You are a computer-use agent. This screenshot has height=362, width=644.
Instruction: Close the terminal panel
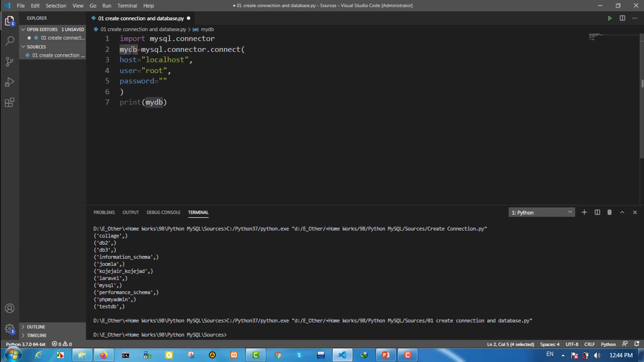pyautogui.click(x=635, y=212)
